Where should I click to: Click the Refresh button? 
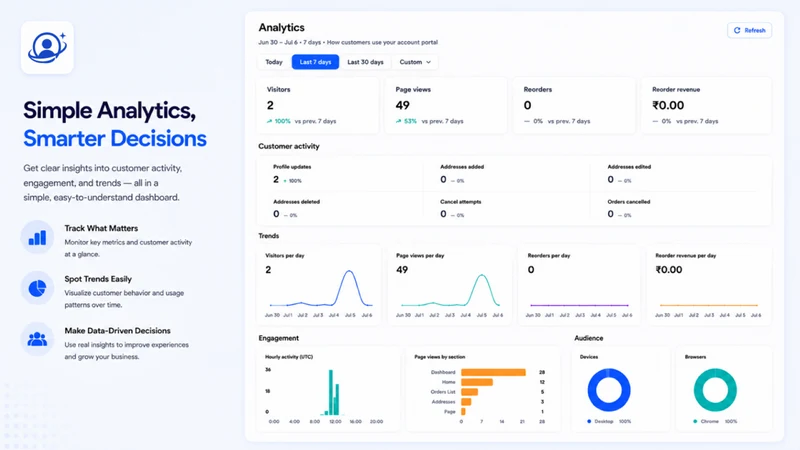749,30
